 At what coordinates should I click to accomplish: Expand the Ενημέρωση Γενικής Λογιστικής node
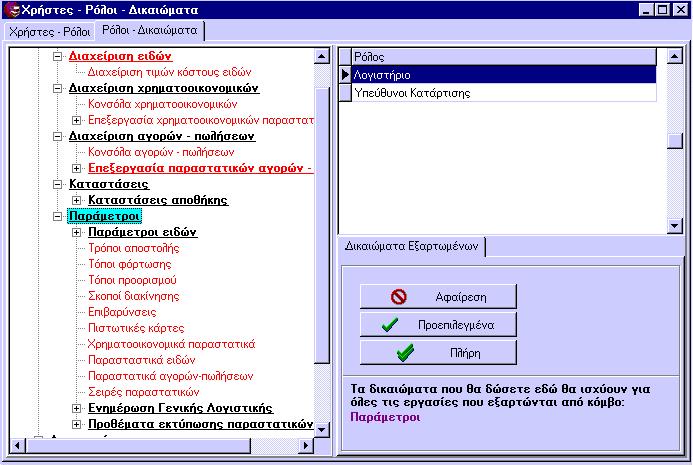pyautogui.click(x=77, y=408)
